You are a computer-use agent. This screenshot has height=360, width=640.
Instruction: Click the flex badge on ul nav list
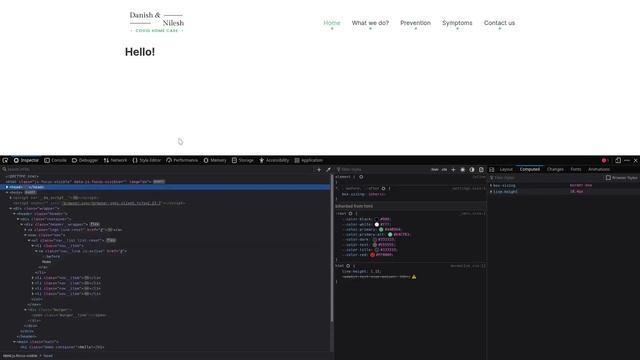[111, 240]
